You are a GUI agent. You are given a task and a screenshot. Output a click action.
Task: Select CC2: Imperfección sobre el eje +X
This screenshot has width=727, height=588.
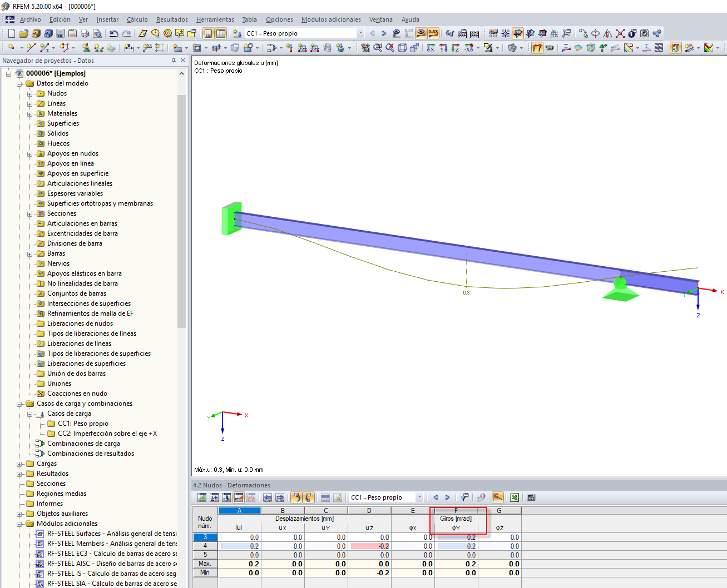click(x=107, y=433)
